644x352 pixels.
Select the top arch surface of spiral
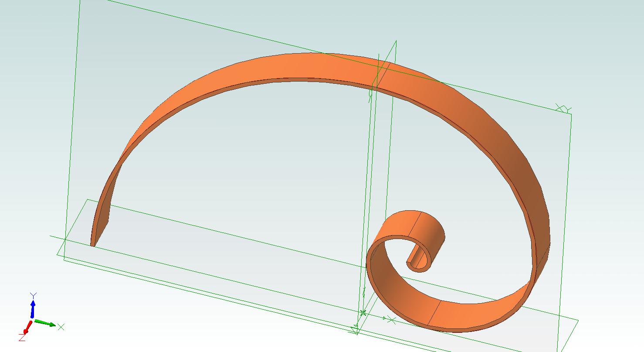tap(305, 66)
